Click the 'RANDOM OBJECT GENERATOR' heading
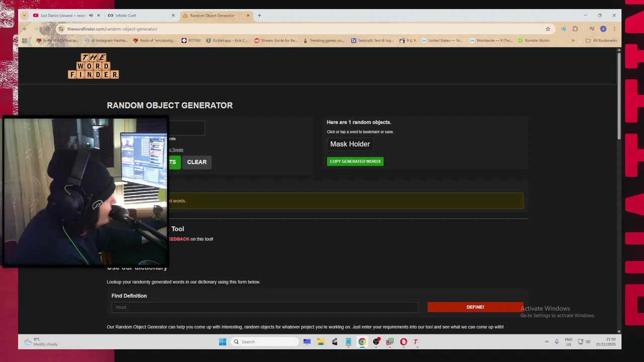This screenshot has width=644, height=362. coord(170,106)
